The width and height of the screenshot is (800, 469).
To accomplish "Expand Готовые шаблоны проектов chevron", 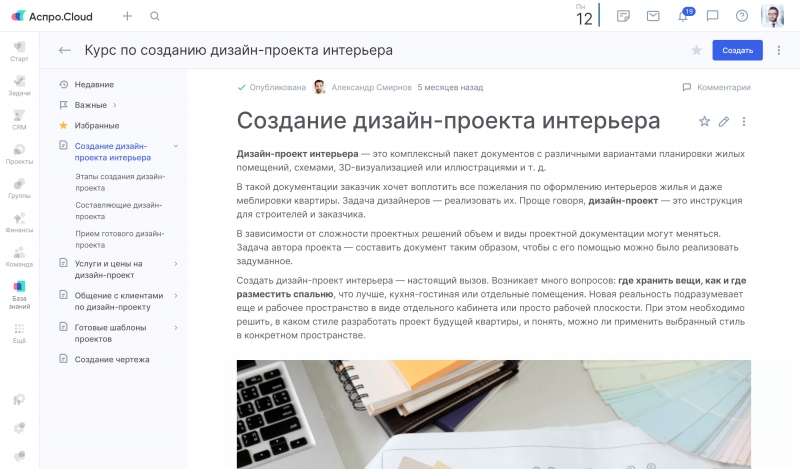I will (176, 328).
